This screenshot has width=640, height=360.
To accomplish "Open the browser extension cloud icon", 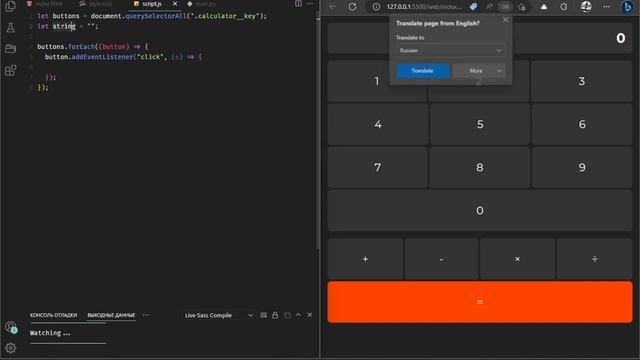I will point(544,7).
